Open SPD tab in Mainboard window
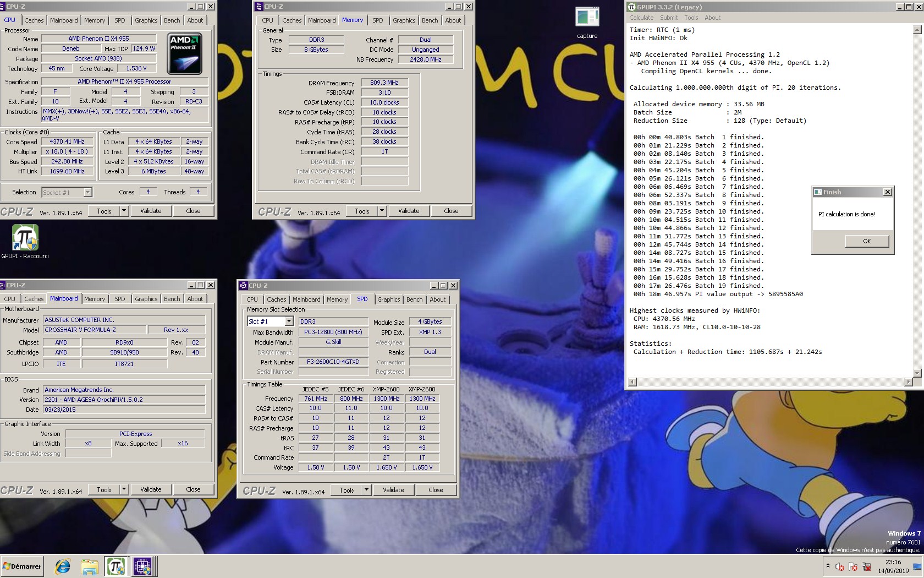This screenshot has height=578, width=924. tap(120, 299)
